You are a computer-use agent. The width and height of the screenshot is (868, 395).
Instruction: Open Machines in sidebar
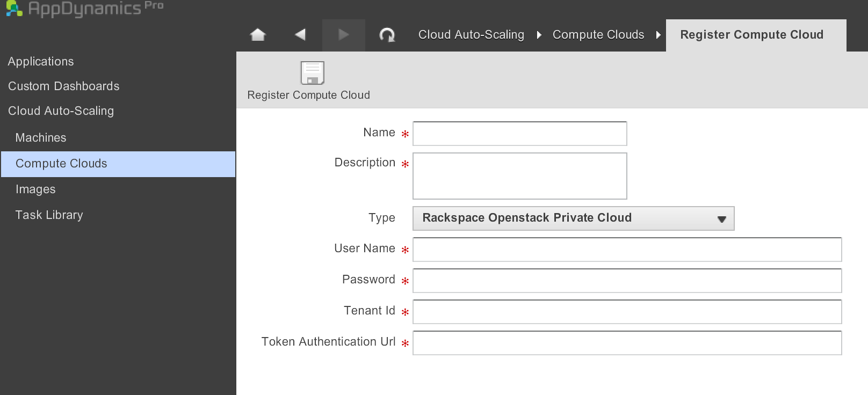(41, 138)
